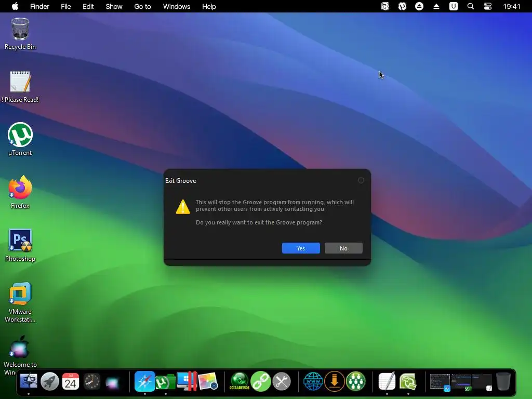This screenshot has width=532, height=399.
Task: Open Safari compass icon in dock
Action: click(145, 381)
